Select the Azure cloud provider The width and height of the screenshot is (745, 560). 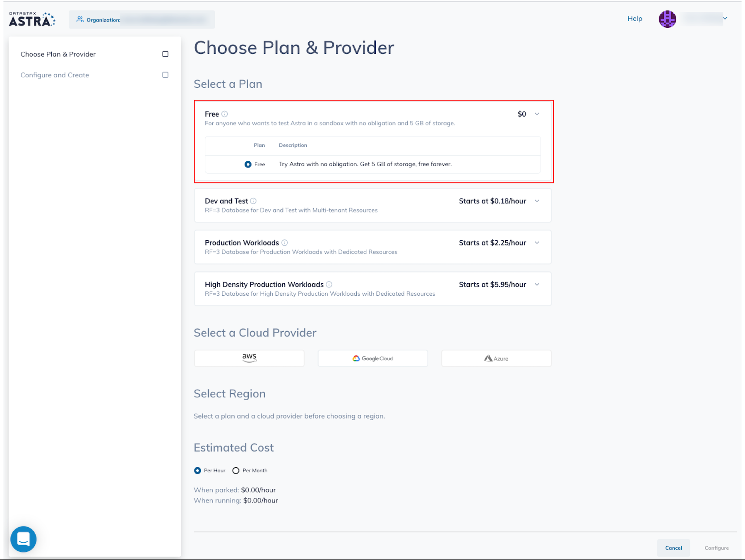[x=496, y=358]
